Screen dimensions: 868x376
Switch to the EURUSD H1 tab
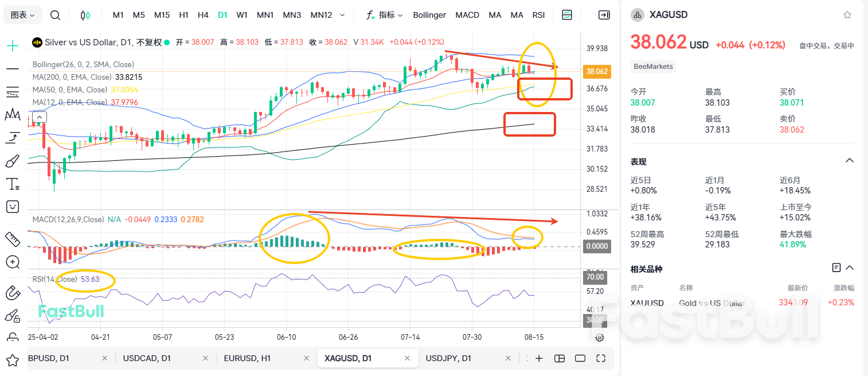pos(248,358)
